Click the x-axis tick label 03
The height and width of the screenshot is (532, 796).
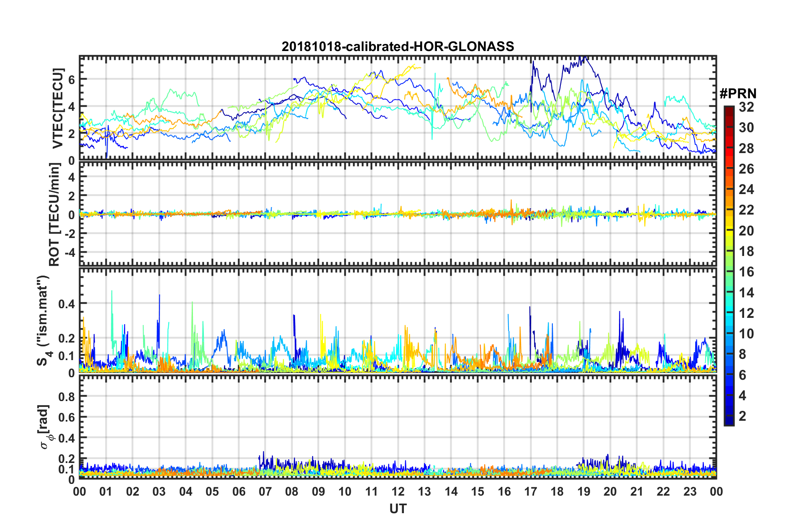point(159,491)
